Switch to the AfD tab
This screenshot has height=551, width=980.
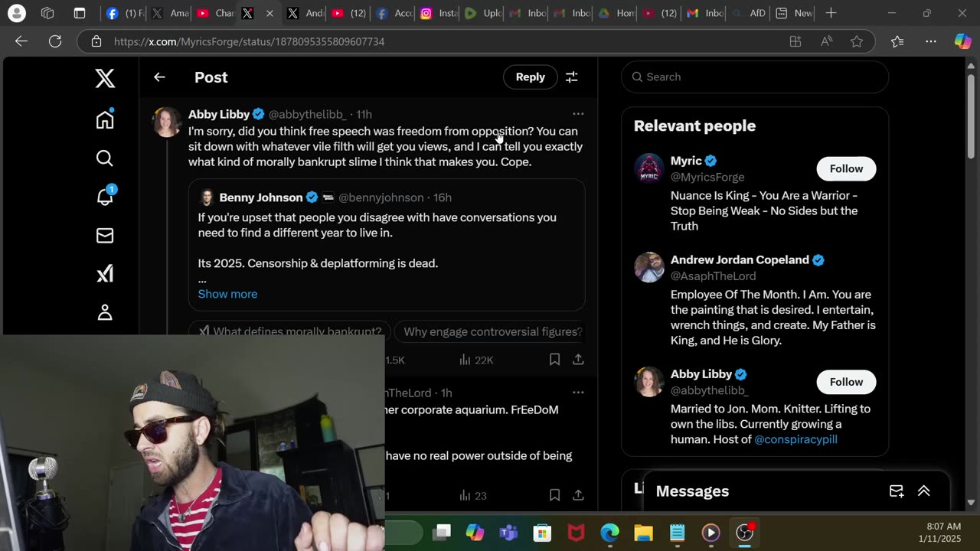point(747,13)
